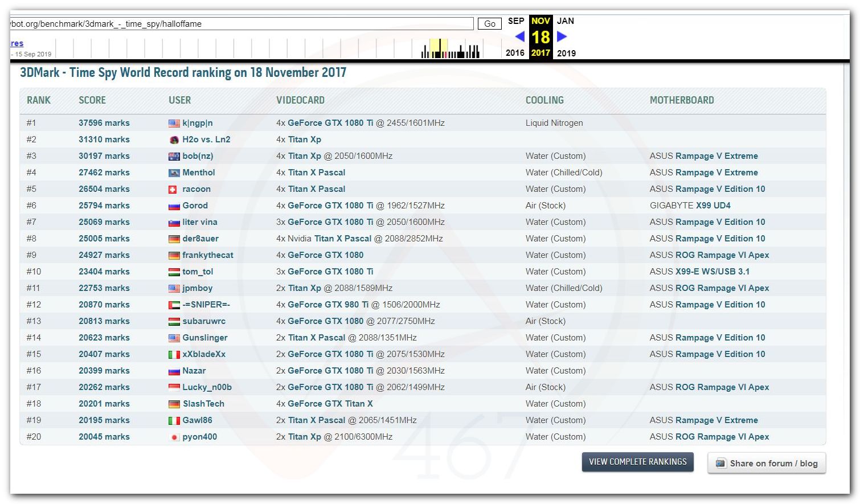860x504 pixels.
Task: Click the flag icon beside liter vina
Action: coord(174,222)
